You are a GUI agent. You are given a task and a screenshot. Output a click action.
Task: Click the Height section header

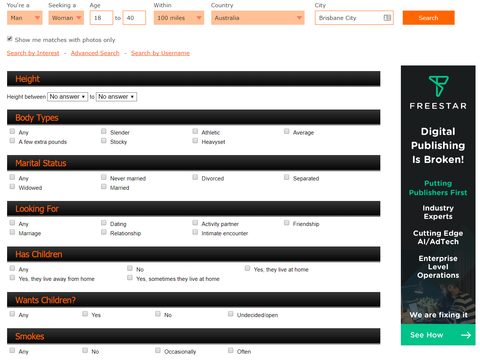(193, 79)
